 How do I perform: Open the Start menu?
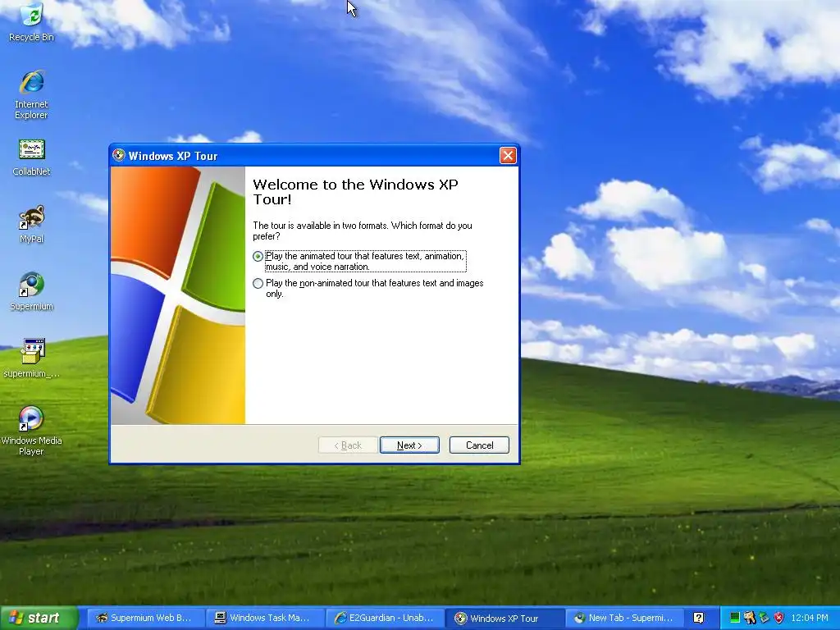39,618
